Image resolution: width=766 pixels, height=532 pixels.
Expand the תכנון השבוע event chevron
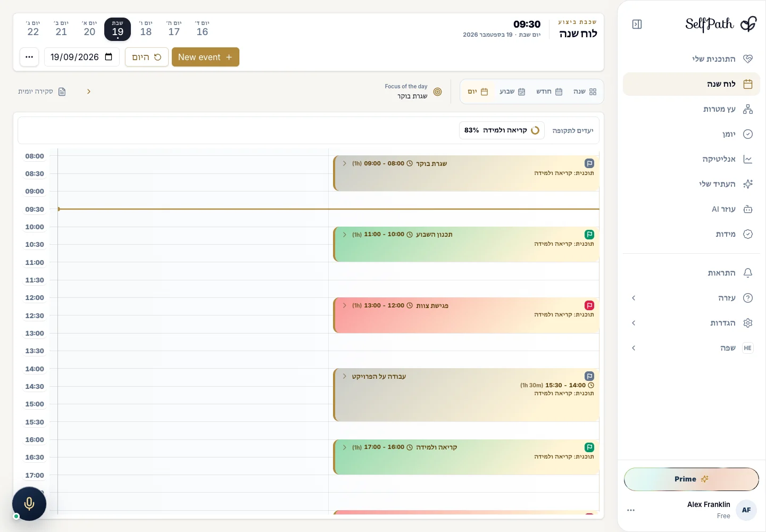(x=345, y=235)
